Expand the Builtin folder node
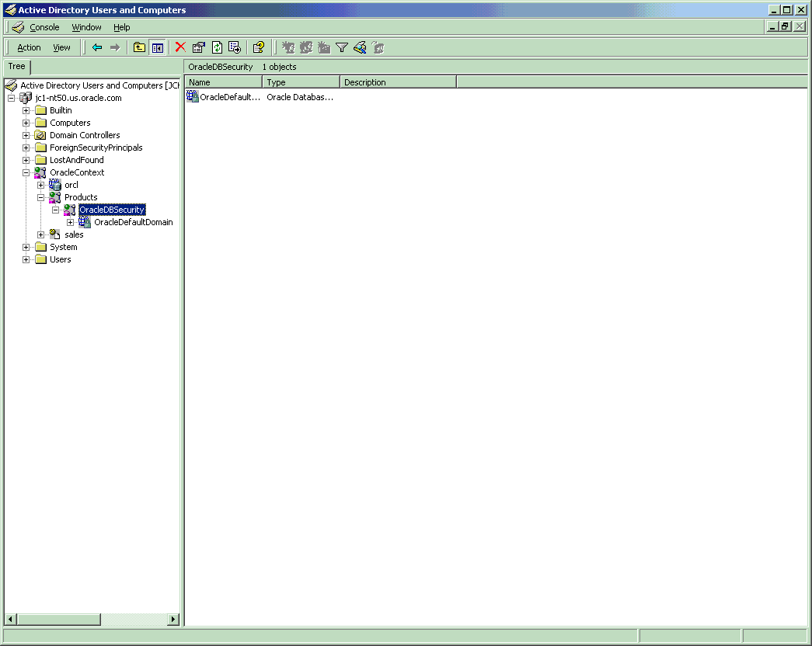Image resolution: width=812 pixels, height=646 pixels. pos(26,110)
